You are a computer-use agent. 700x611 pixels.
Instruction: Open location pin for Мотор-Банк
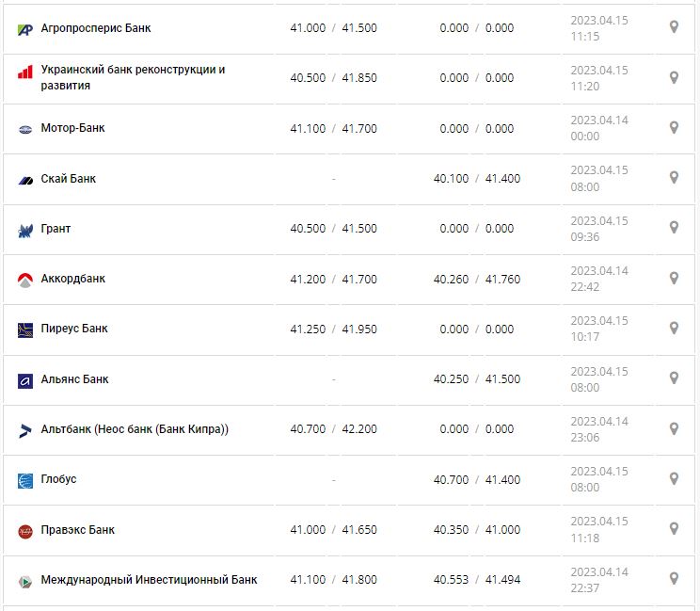click(674, 127)
